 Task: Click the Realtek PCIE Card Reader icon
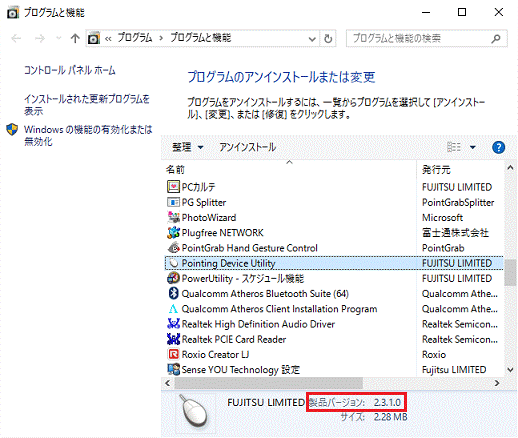tap(173, 339)
